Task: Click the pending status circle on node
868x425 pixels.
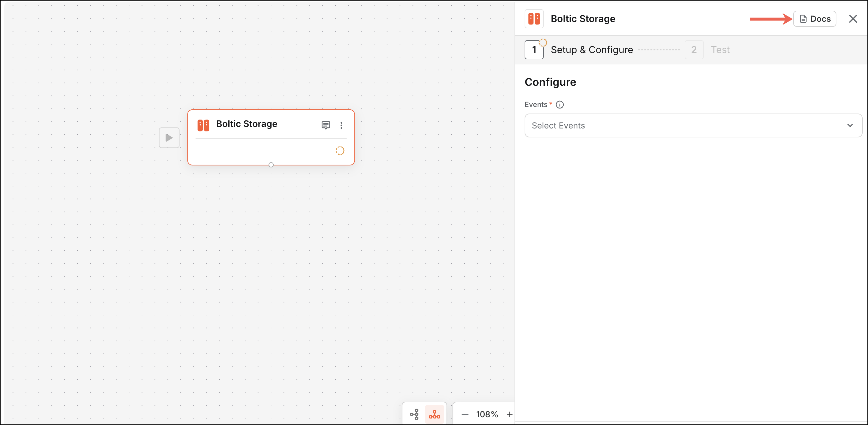Action: [340, 151]
